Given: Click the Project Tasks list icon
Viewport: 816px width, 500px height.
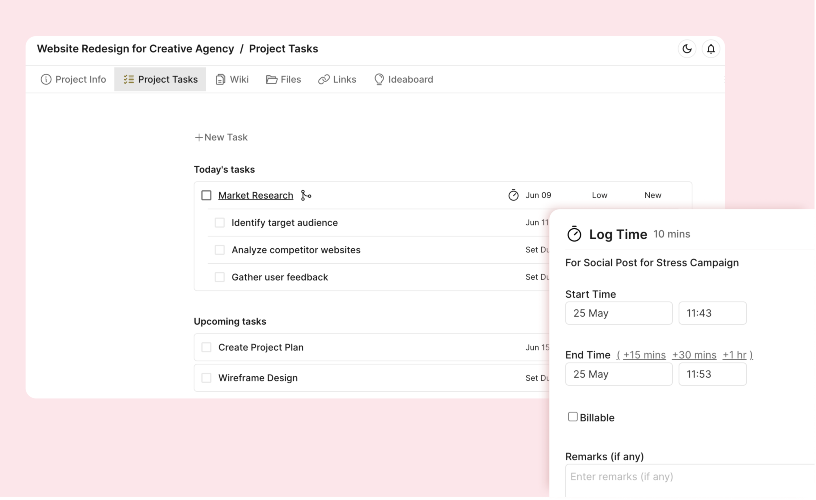Looking at the screenshot, I should coord(129,80).
